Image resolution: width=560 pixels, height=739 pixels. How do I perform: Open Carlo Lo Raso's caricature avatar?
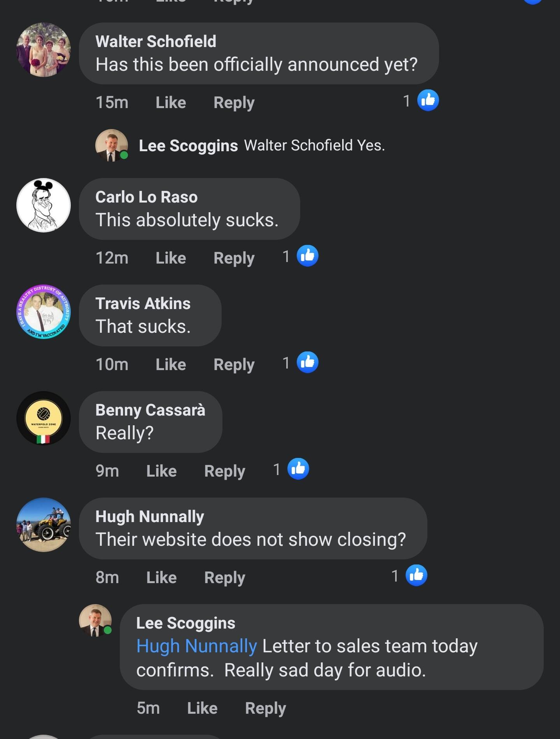coord(44,205)
